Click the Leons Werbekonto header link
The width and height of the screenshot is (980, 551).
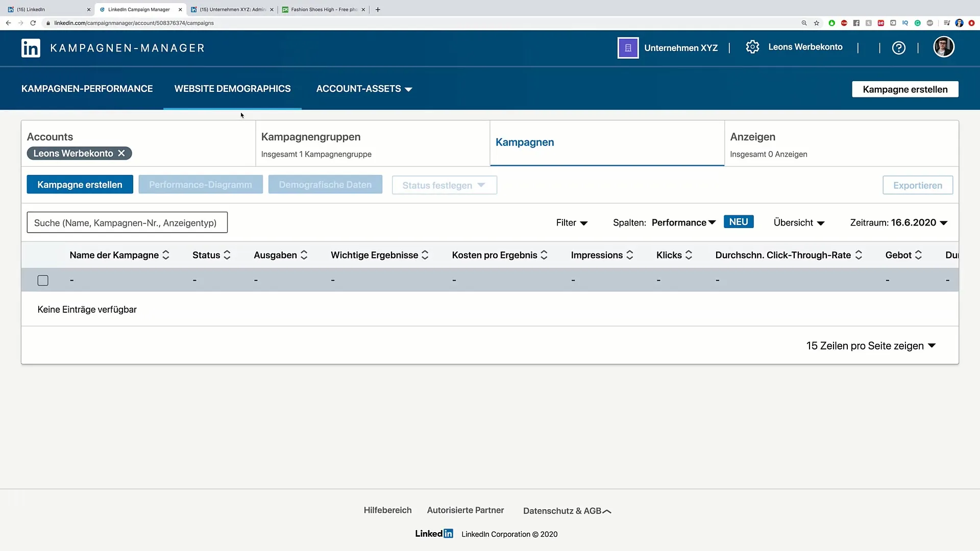[805, 47]
